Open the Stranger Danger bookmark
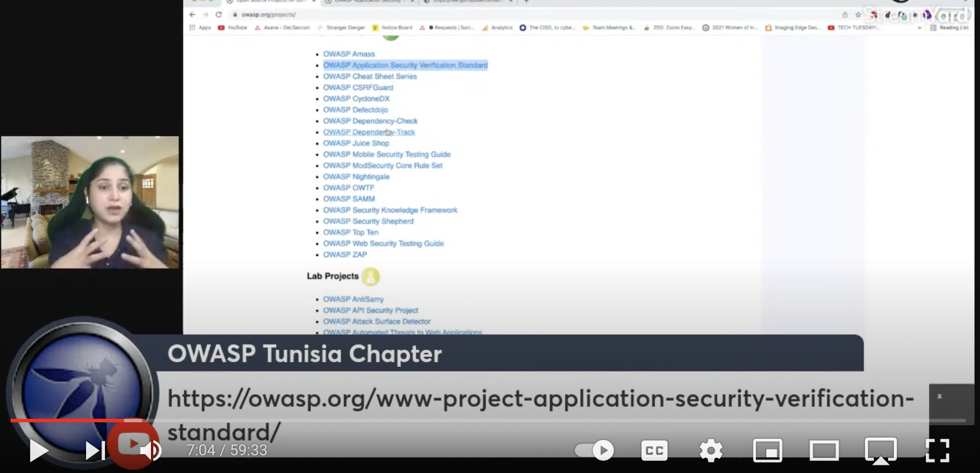This screenshot has width=980, height=473. (341, 28)
